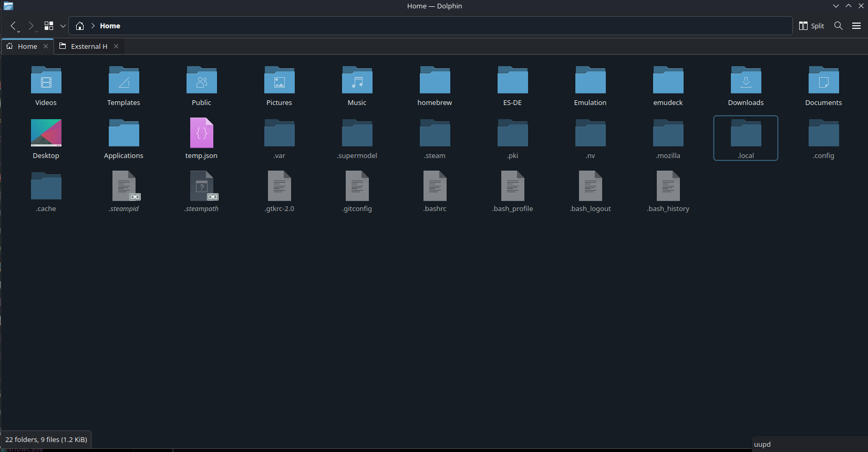Select the Applications folder
Image resolution: width=868 pixels, height=452 pixels.
(124, 139)
